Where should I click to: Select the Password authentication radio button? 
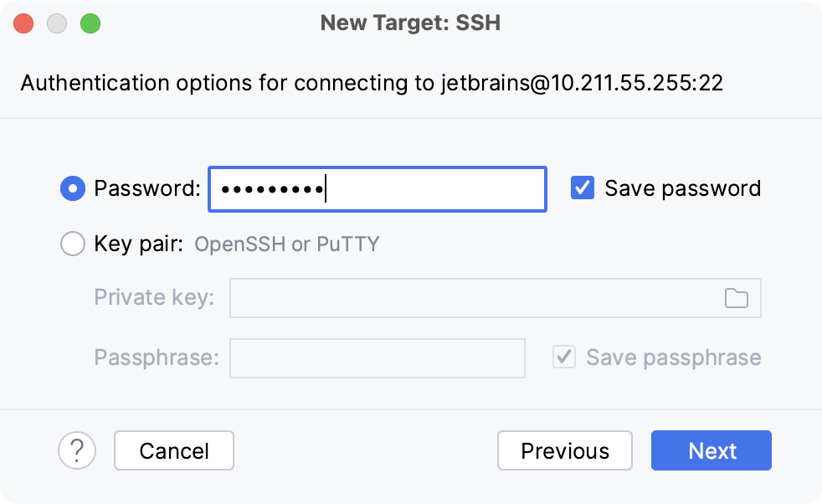73,189
